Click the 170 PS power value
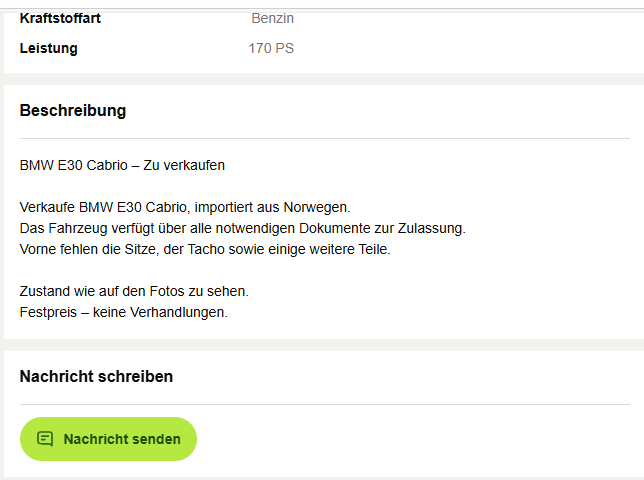Screen dimensions: 644x480 [x=271, y=48]
